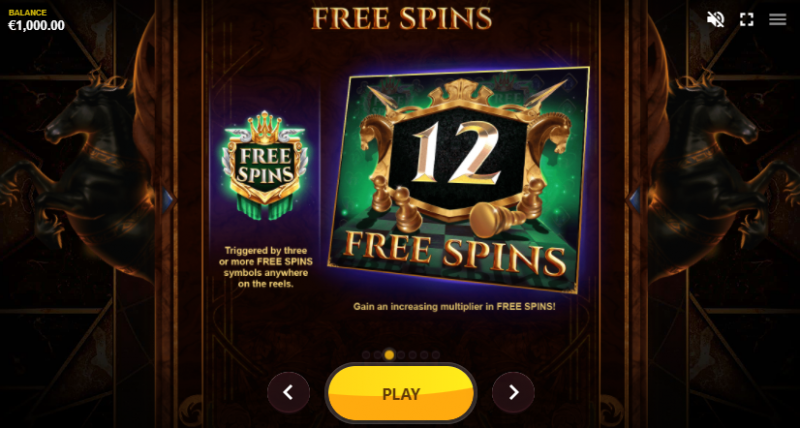Click the FREE SPINS crown shield symbol
Image resolution: width=800 pixels, height=428 pixels.
click(264, 165)
